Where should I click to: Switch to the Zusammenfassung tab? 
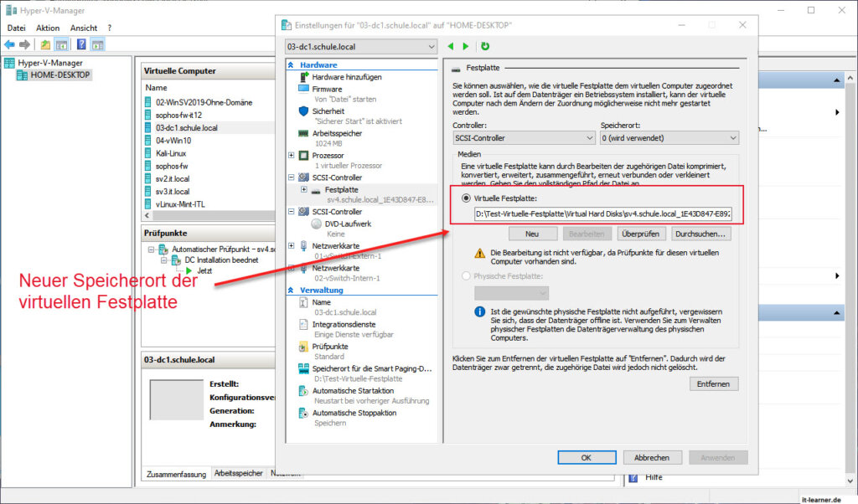176,475
